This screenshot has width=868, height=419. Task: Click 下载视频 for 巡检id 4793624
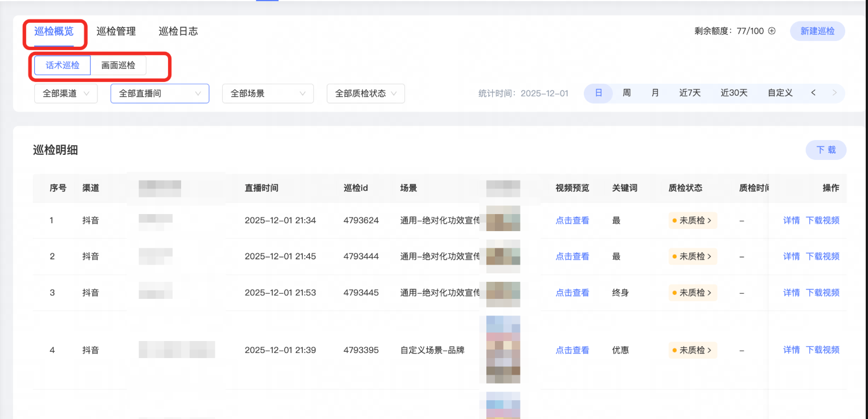822,220
